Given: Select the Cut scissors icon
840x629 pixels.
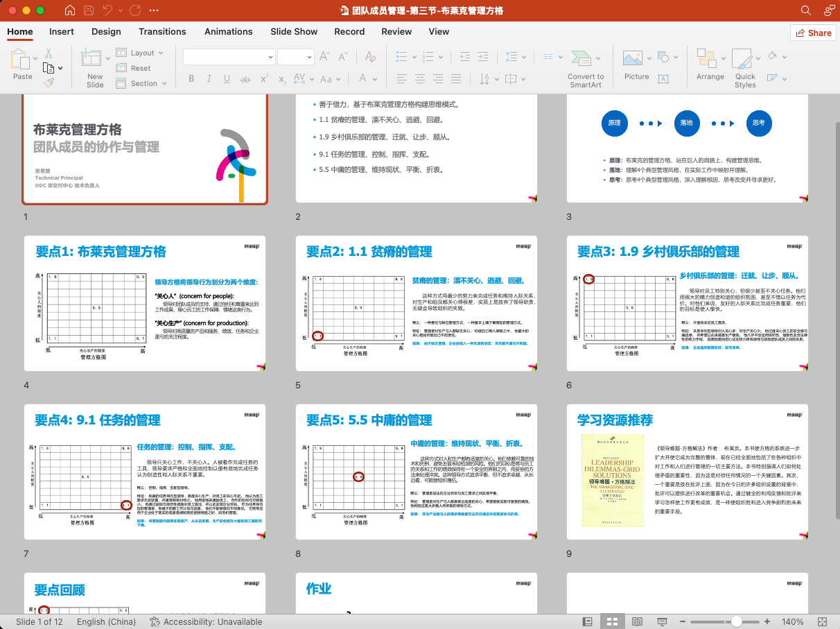Looking at the screenshot, I should 49,53.
